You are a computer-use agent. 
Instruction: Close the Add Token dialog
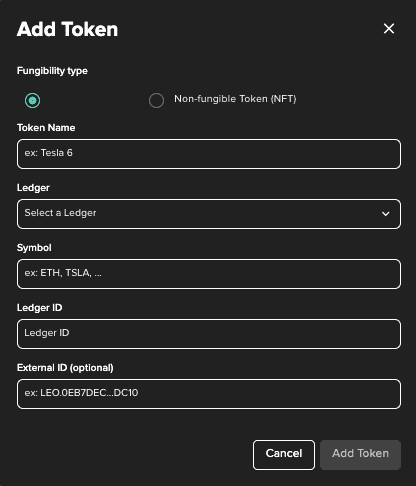click(389, 29)
